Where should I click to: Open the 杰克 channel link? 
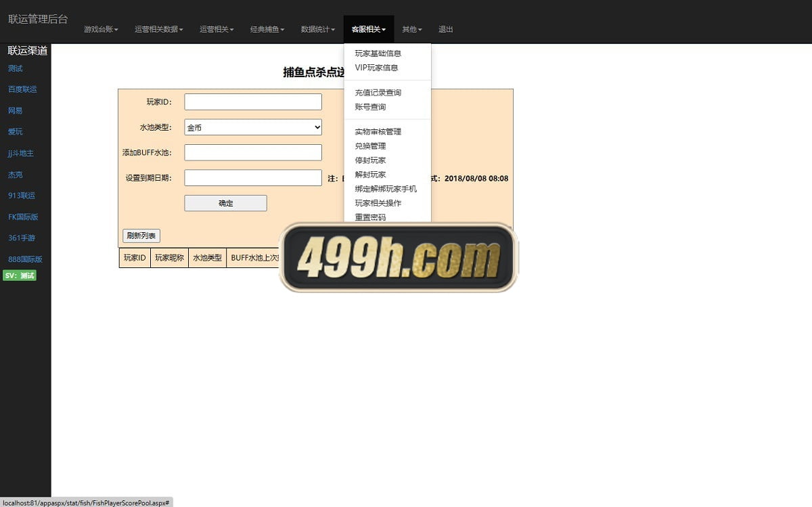15,175
